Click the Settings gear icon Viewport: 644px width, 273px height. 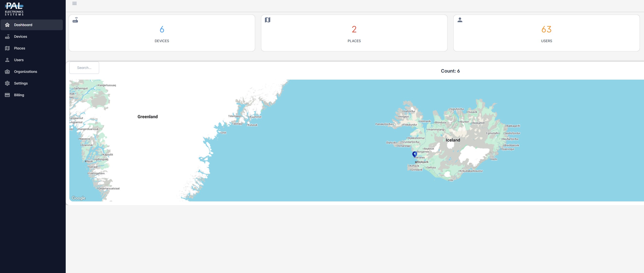(7, 83)
